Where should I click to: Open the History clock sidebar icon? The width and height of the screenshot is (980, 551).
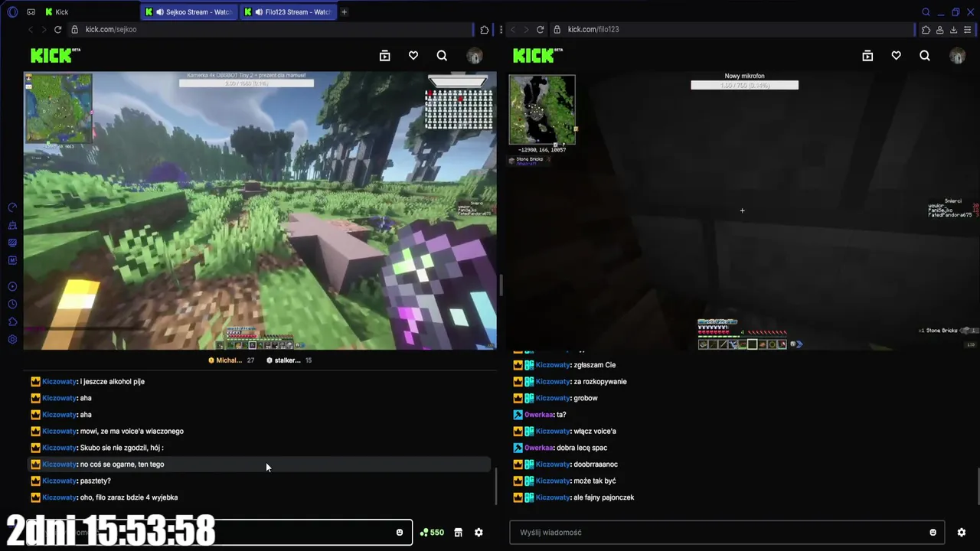[12, 304]
